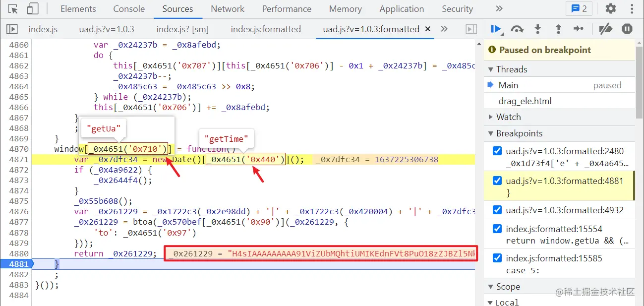
Task: Switch to the Console panel
Action: pyautogui.click(x=129, y=9)
